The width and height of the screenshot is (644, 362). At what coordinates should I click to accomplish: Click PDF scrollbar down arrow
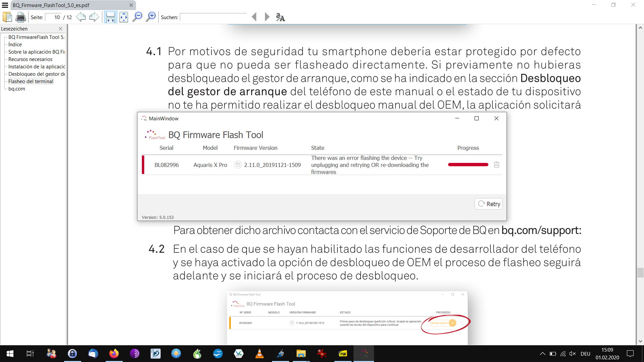point(640,341)
